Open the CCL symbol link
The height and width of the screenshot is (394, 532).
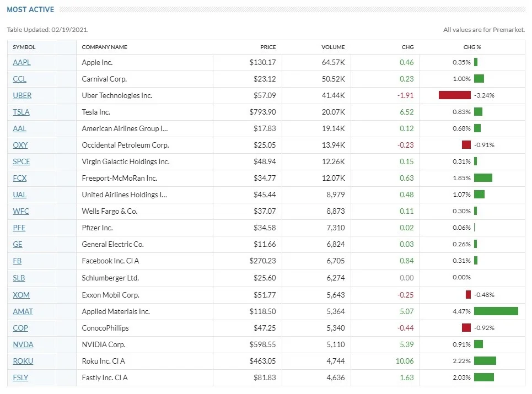(x=20, y=79)
